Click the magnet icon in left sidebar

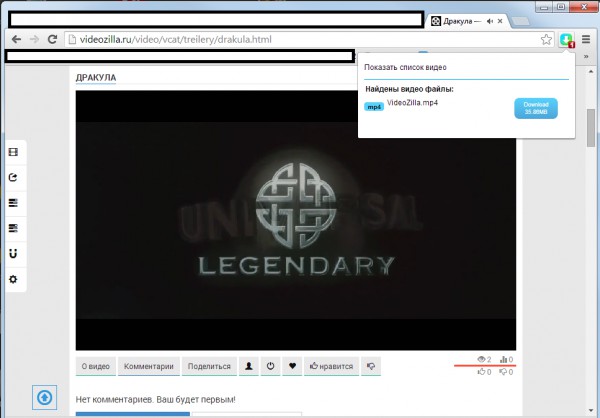[13, 254]
